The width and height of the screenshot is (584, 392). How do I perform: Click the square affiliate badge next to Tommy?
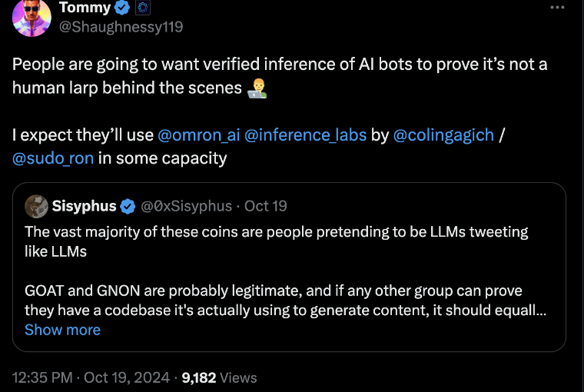(x=142, y=8)
